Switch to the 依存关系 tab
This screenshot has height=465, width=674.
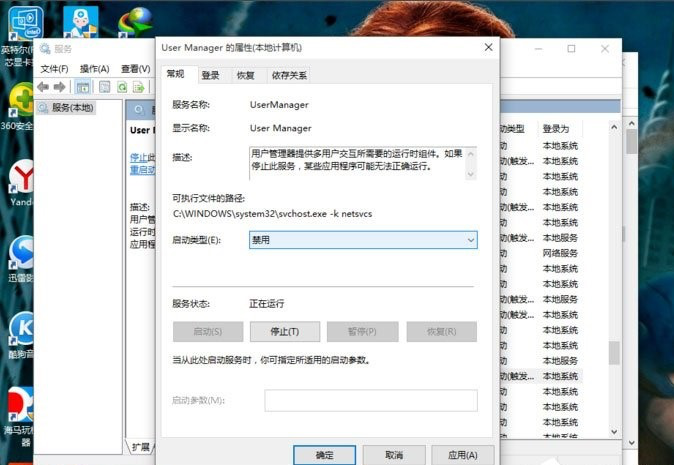tap(289, 75)
